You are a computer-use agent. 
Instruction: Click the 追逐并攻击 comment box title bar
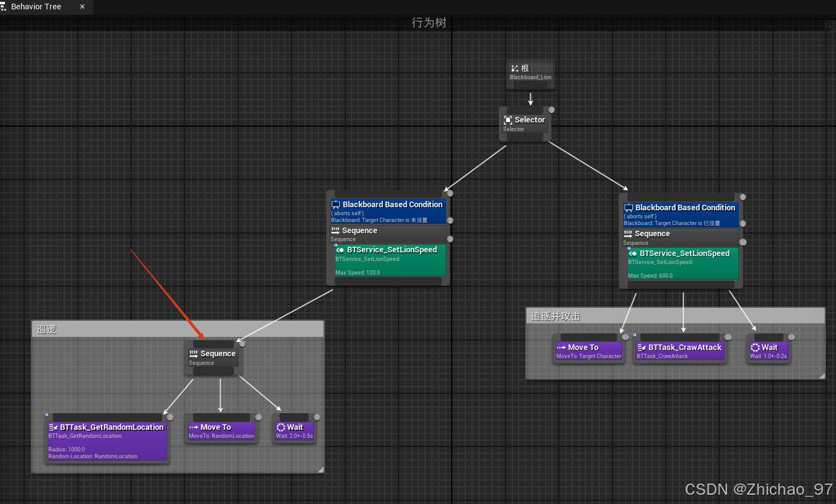point(675,316)
